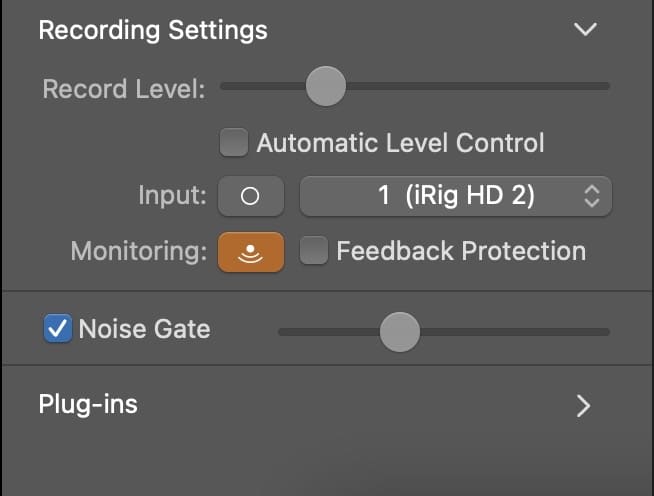
Task: Click the Recording Settings section title
Action: pyautogui.click(x=153, y=30)
